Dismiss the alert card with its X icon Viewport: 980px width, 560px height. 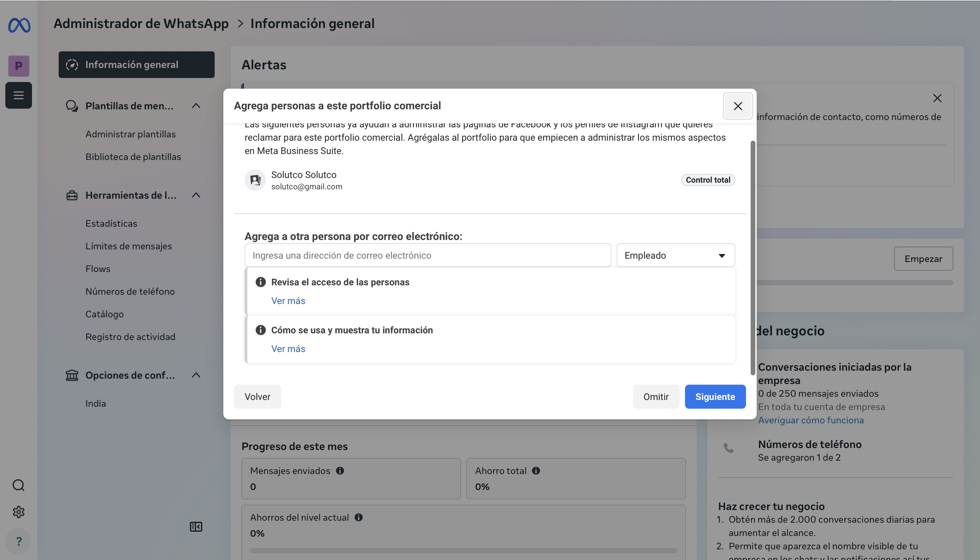click(x=937, y=98)
